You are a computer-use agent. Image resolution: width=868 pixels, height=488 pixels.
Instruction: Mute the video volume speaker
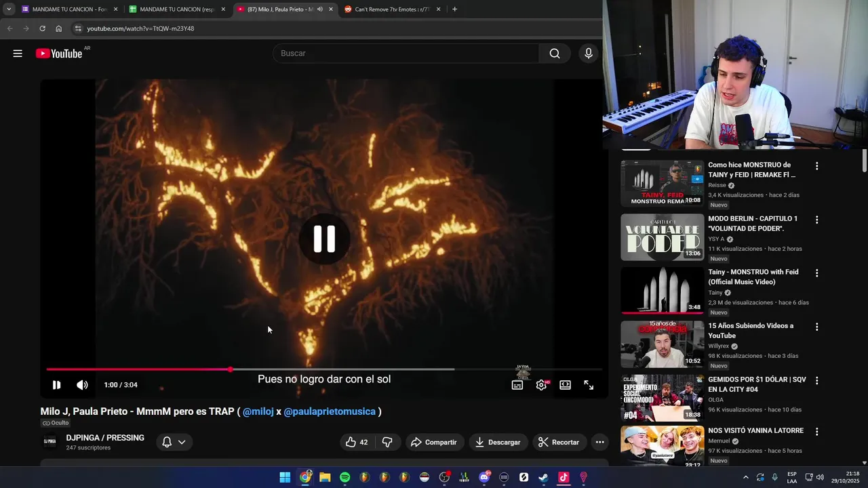pos(82,385)
